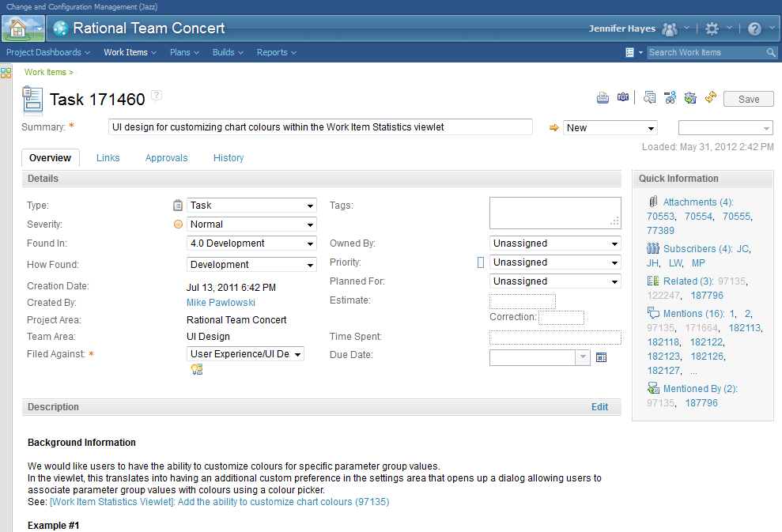Click the screenshot camera icon

click(623, 97)
